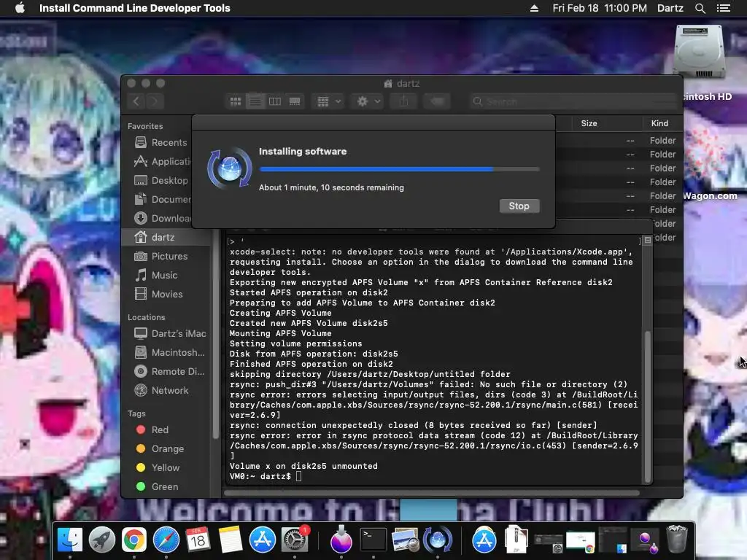The image size is (747, 560).
Task: Stop the software installation
Action: (x=519, y=206)
